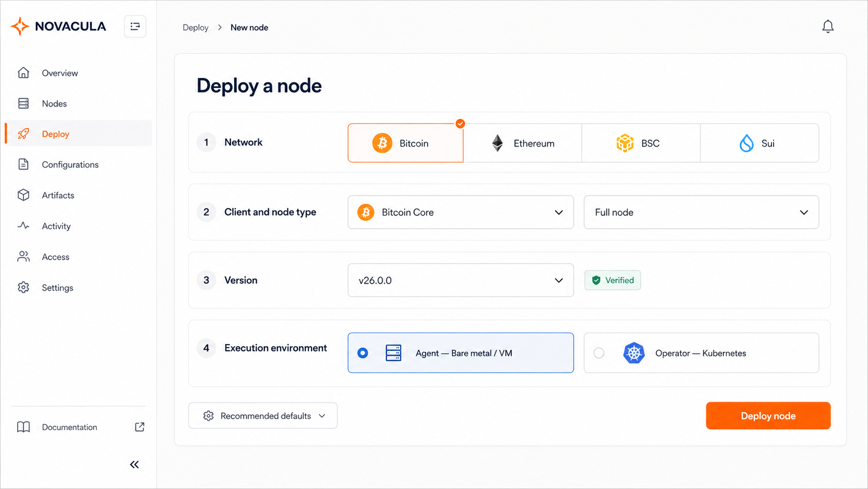The width and height of the screenshot is (868, 489).
Task: Click the Deploy rocket icon
Action: [23, 134]
